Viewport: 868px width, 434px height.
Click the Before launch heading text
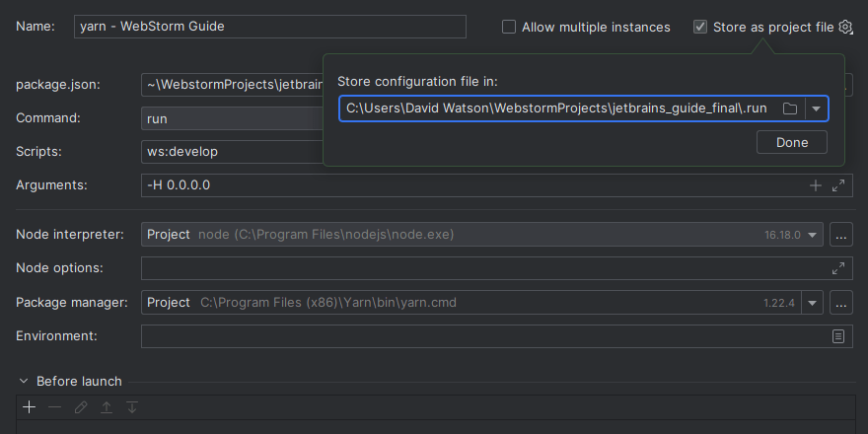[x=79, y=382]
